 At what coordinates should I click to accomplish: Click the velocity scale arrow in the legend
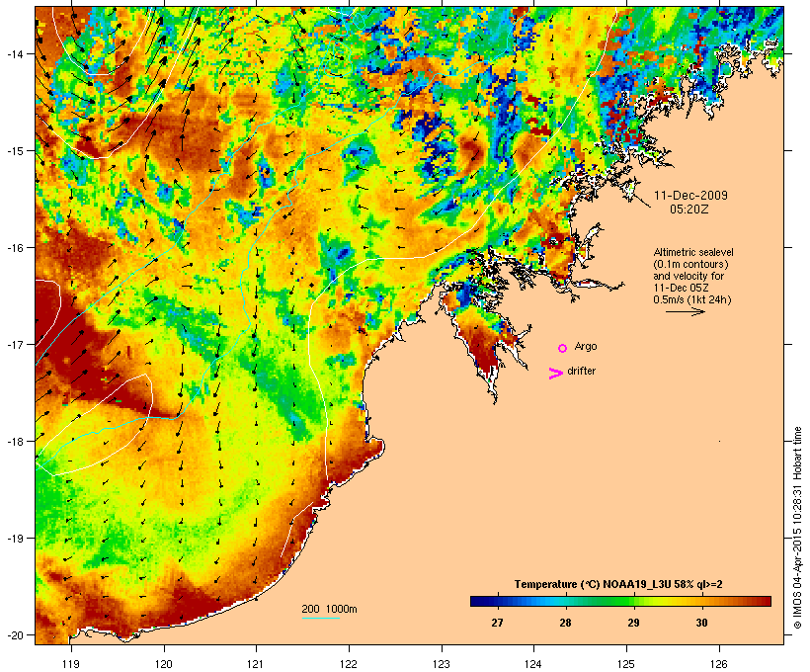686,311
